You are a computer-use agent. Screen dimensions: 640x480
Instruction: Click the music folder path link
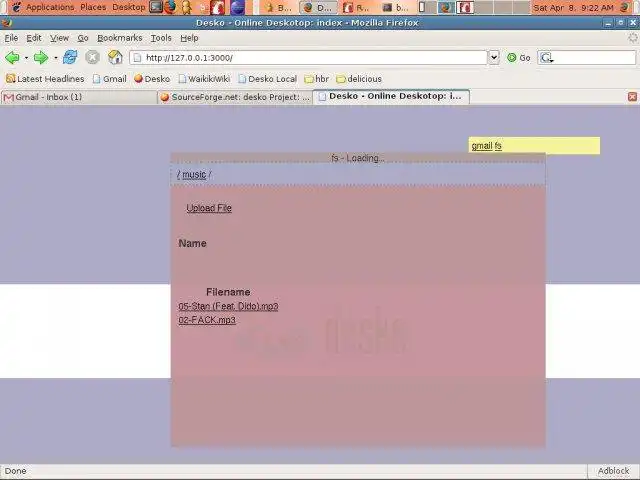(x=194, y=175)
